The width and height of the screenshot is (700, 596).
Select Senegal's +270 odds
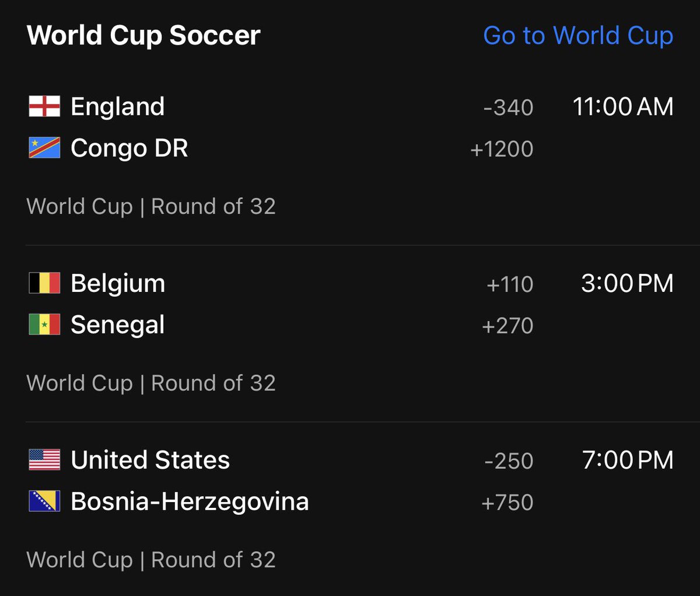pyautogui.click(x=508, y=326)
